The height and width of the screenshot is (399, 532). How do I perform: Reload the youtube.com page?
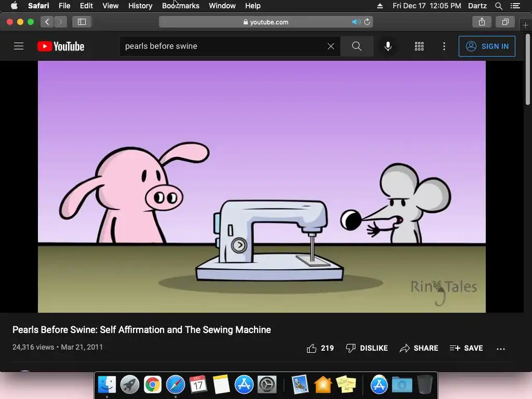pyautogui.click(x=367, y=22)
